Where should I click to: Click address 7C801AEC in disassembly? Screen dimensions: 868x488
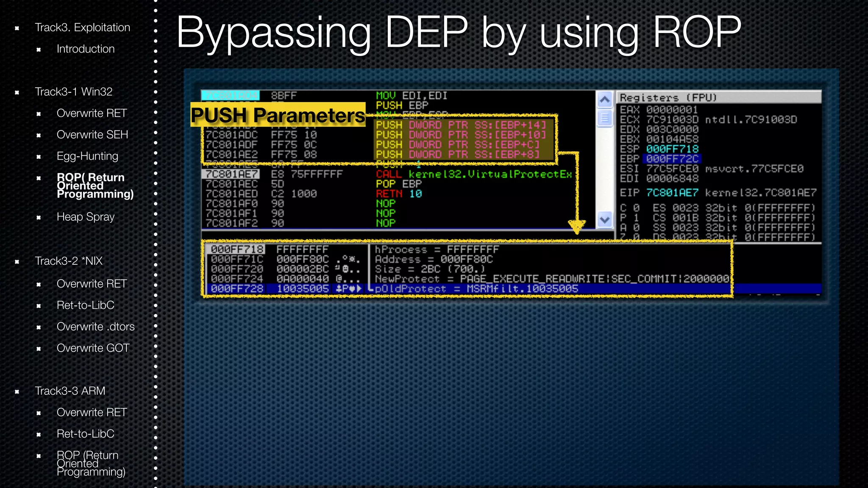231,184
